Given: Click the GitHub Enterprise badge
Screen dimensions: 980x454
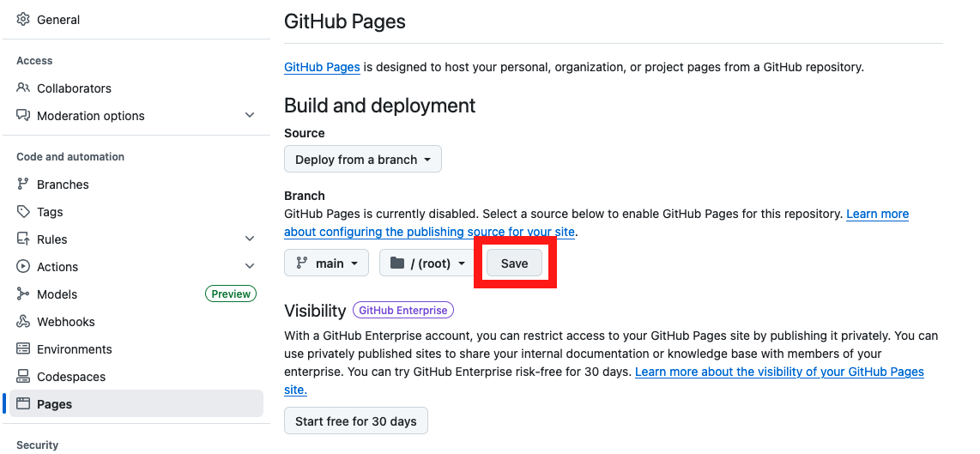Looking at the screenshot, I should click(x=403, y=310).
